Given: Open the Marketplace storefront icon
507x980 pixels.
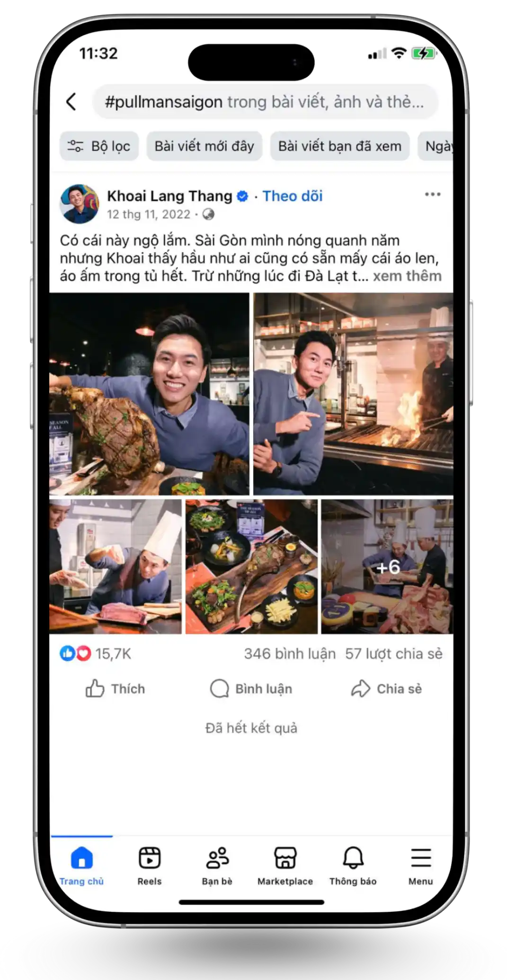Looking at the screenshot, I should point(285,857).
